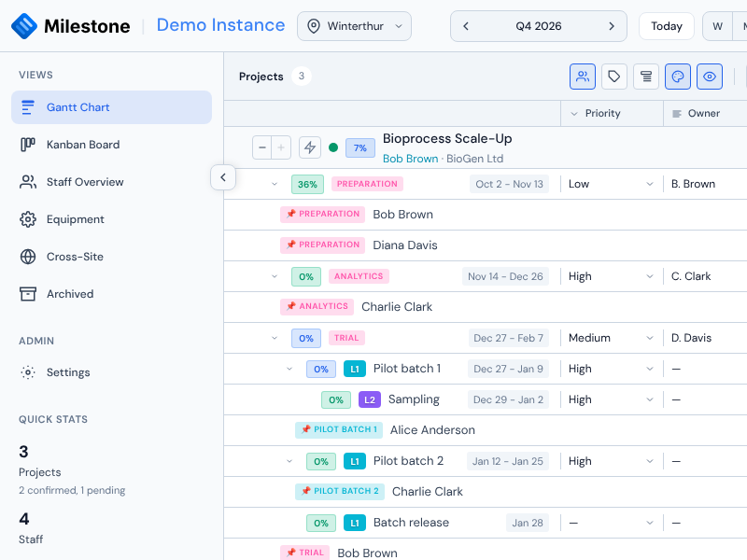Toggle the color palette mode

click(x=678, y=77)
